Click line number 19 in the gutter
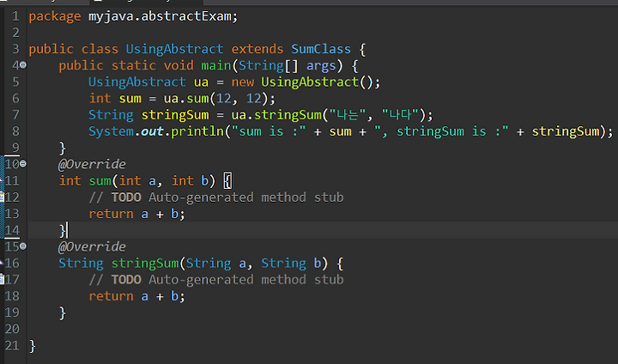Image resolution: width=618 pixels, height=364 pixels. (x=12, y=312)
